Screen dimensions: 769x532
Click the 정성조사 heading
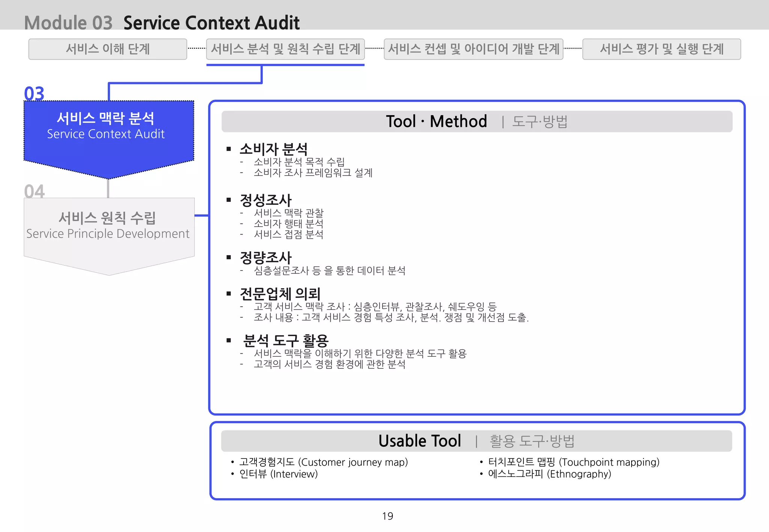coord(266,200)
